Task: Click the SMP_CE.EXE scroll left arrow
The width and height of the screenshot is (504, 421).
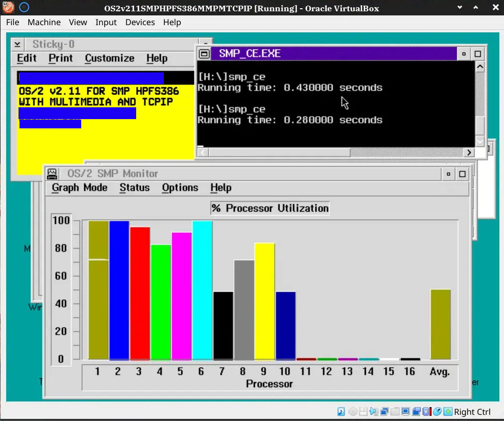Action: tap(203, 152)
